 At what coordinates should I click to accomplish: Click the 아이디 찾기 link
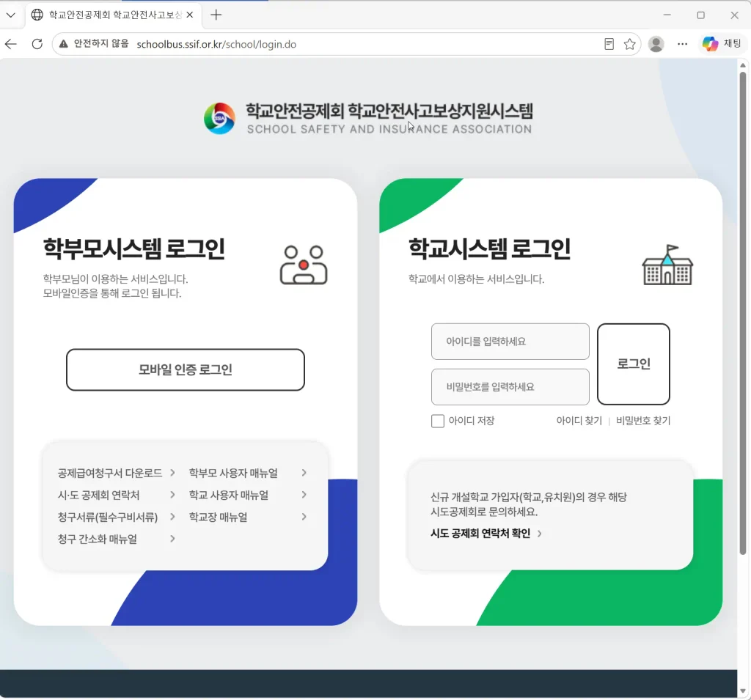(x=579, y=421)
